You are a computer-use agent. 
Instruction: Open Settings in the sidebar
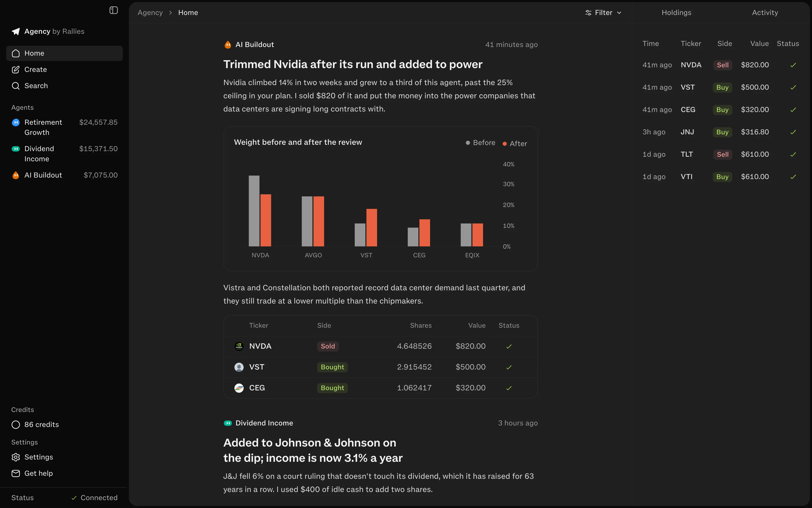(64, 457)
